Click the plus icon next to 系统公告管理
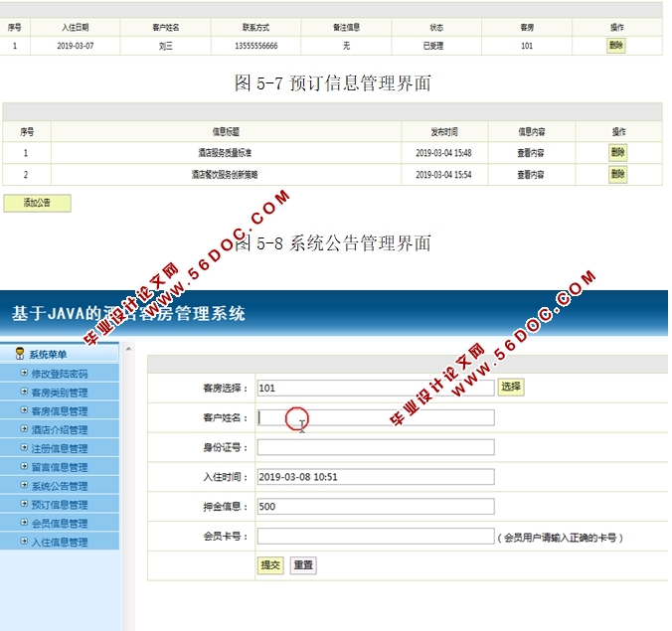 25,485
